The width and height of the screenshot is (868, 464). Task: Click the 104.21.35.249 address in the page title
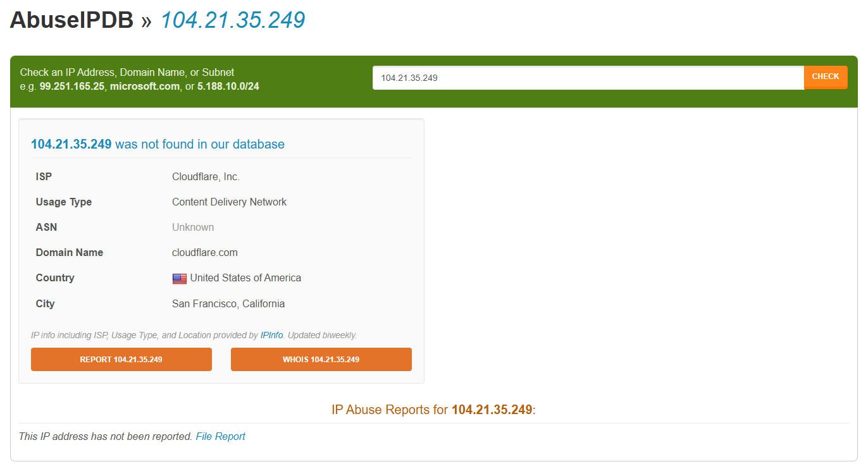(233, 20)
